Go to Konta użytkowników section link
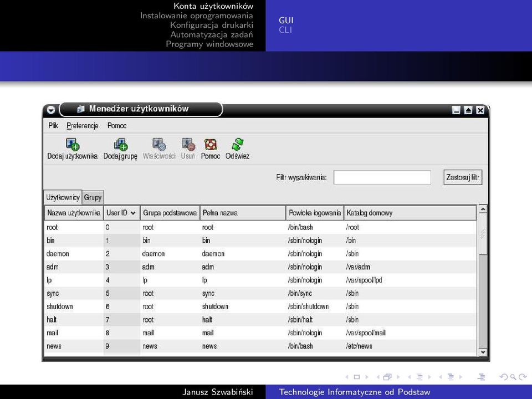 (213, 6)
